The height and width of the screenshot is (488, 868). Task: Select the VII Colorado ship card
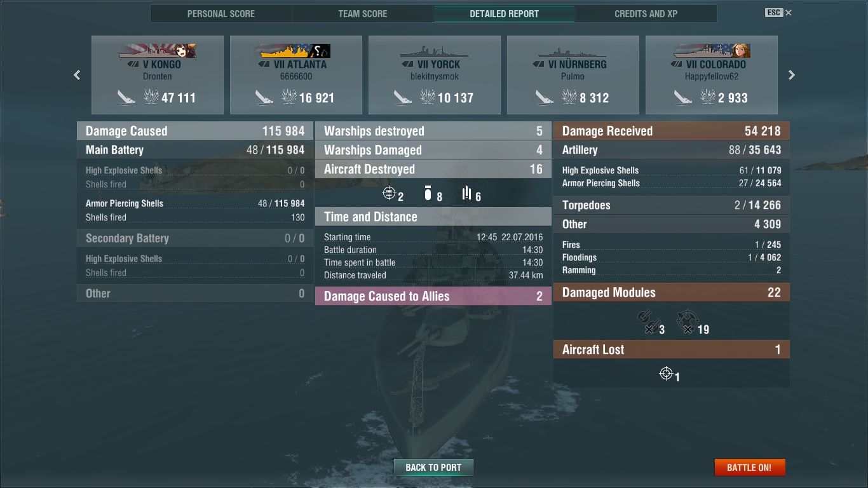tap(712, 75)
